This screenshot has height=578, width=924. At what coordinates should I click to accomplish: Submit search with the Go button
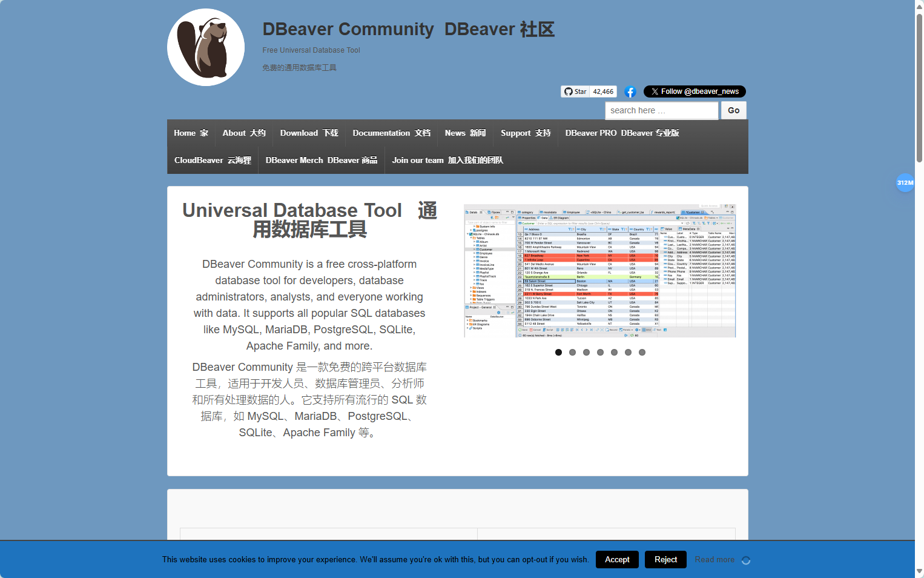point(734,110)
